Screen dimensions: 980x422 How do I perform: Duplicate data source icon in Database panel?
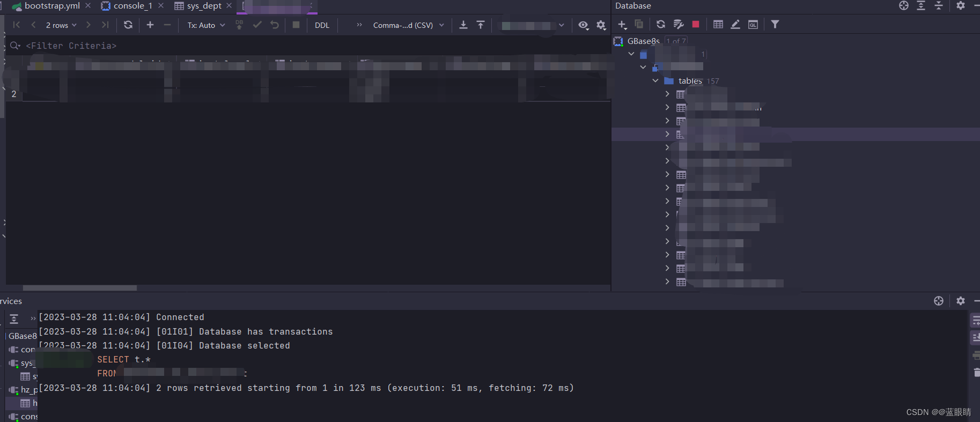[x=639, y=24]
